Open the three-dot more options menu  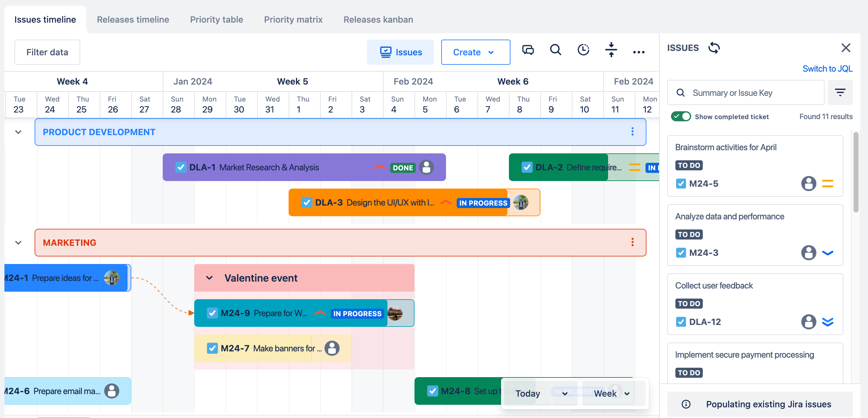[639, 52]
